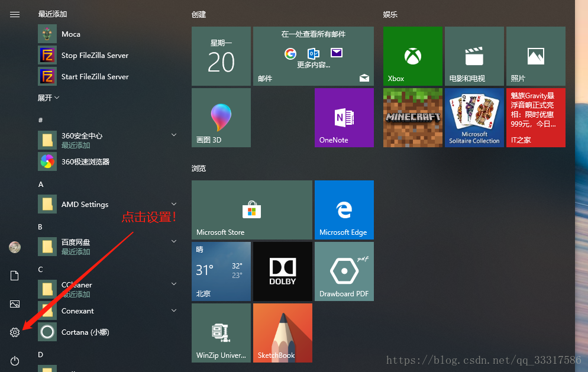Click the Power button icon
The height and width of the screenshot is (372, 588).
pyautogui.click(x=15, y=361)
